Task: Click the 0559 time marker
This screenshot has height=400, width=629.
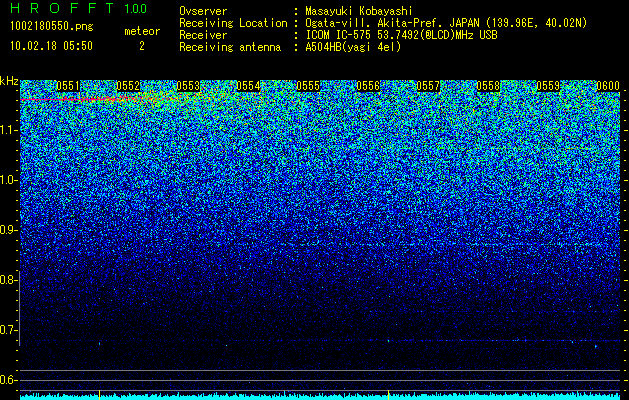Action: [x=548, y=86]
